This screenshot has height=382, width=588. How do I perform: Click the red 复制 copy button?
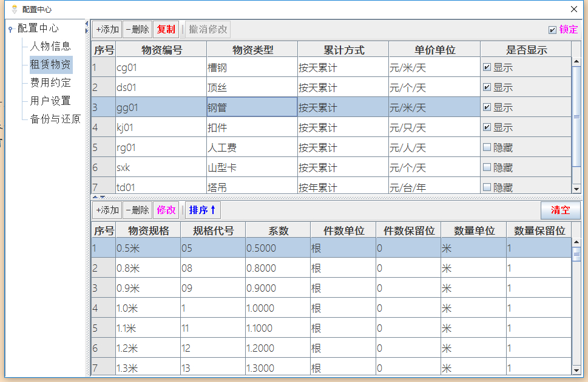pyautogui.click(x=165, y=29)
